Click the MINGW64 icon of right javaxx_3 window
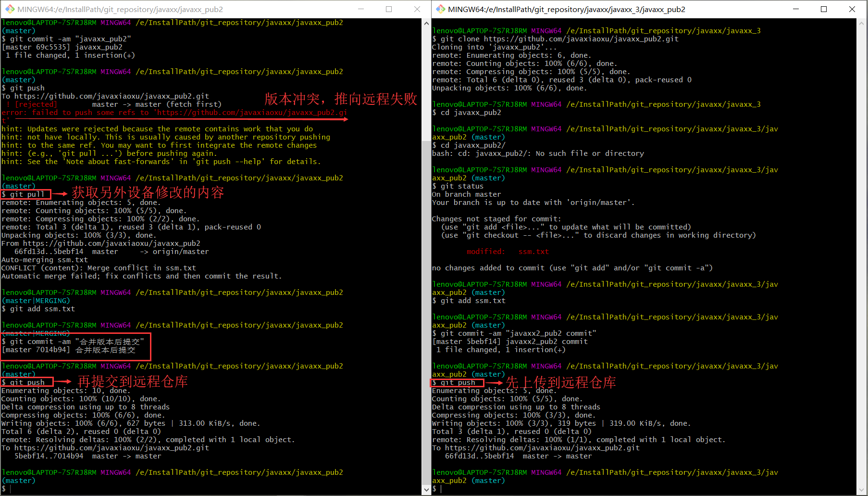Image resolution: width=868 pixels, height=496 pixels. coord(440,9)
